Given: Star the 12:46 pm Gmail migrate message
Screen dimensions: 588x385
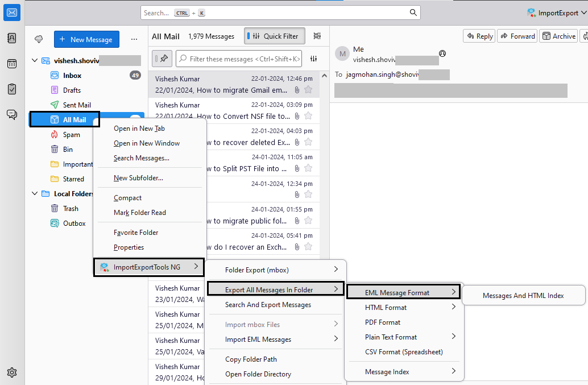Looking at the screenshot, I should coord(308,90).
